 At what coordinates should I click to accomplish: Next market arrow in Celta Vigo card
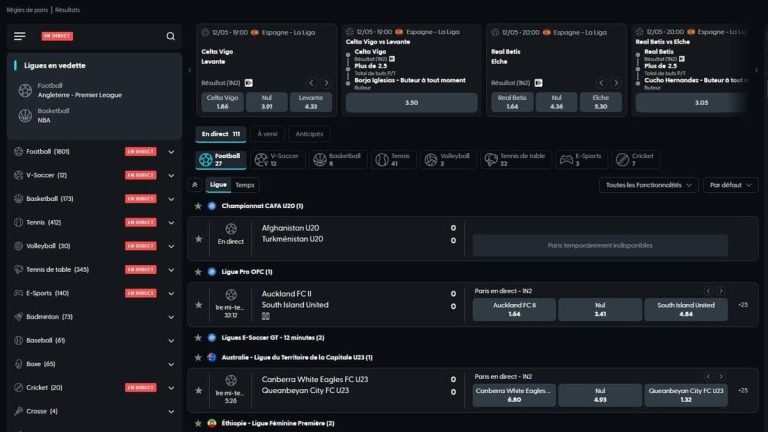point(326,83)
